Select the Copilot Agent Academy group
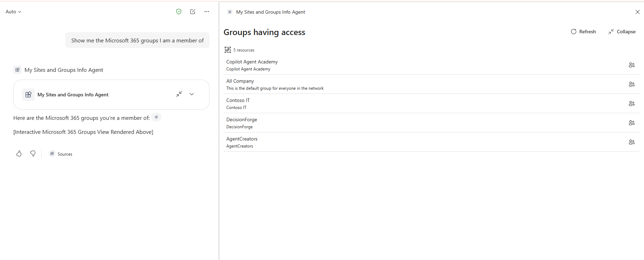The image size is (644, 260). [x=432, y=65]
